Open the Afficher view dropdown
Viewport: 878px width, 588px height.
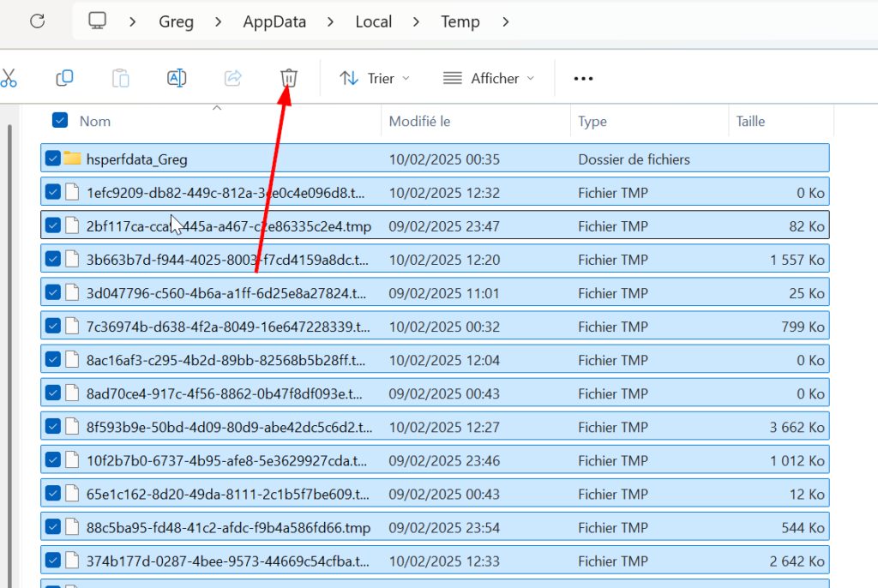point(488,78)
